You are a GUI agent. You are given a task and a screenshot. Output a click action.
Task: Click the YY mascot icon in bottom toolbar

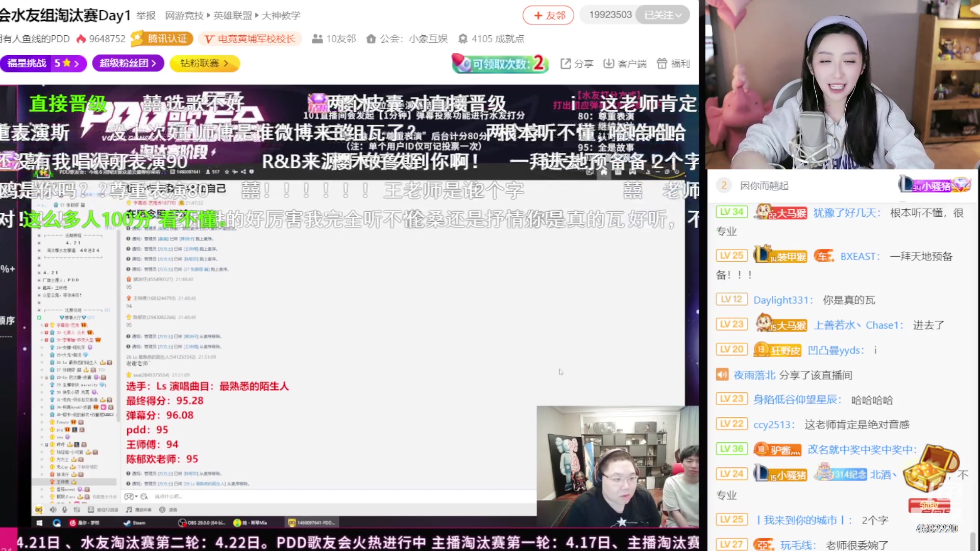click(39, 510)
